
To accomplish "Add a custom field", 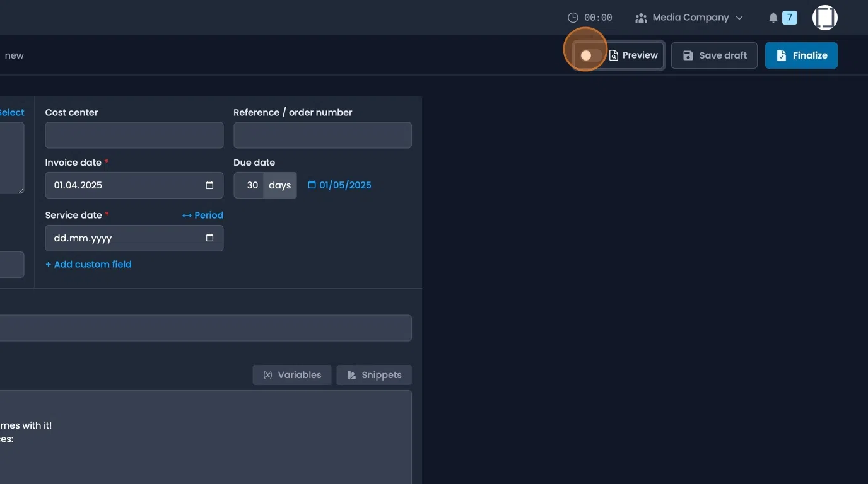I will 88,263.
